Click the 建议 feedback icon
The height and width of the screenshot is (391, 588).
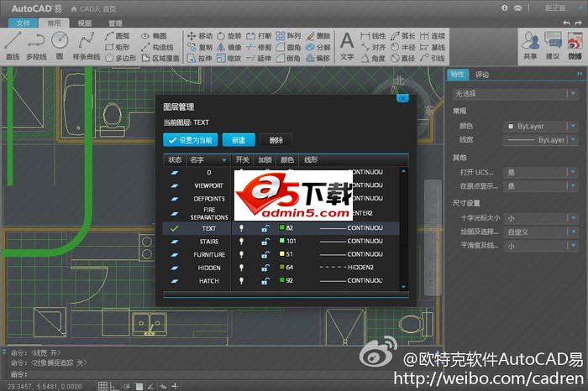[x=553, y=45]
